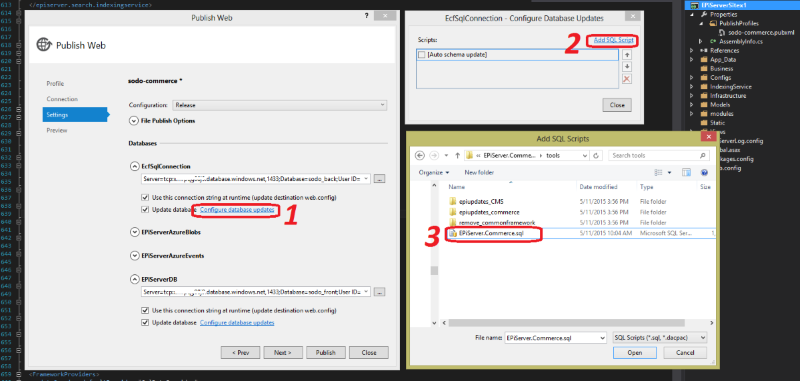Go up one folder level arrow
Image resolution: width=800 pixels, height=381 pixels.
coord(457,155)
